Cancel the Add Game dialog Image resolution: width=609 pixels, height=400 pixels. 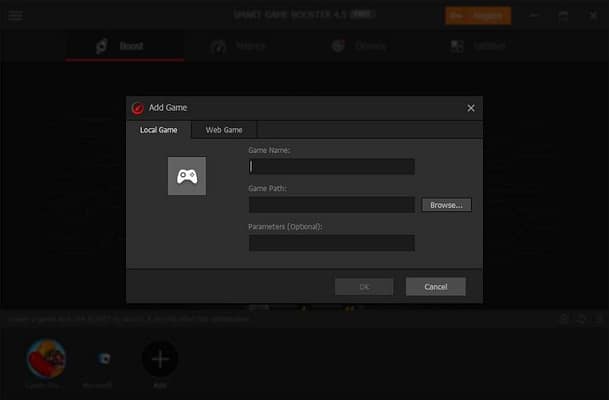click(x=436, y=287)
